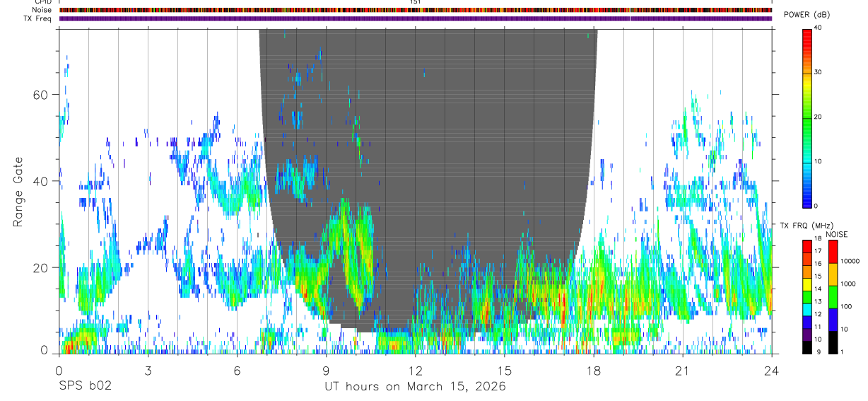Click the 'TX Freq' strip label at top left
This screenshot has height=401, width=868.
click(x=38, y=18)
